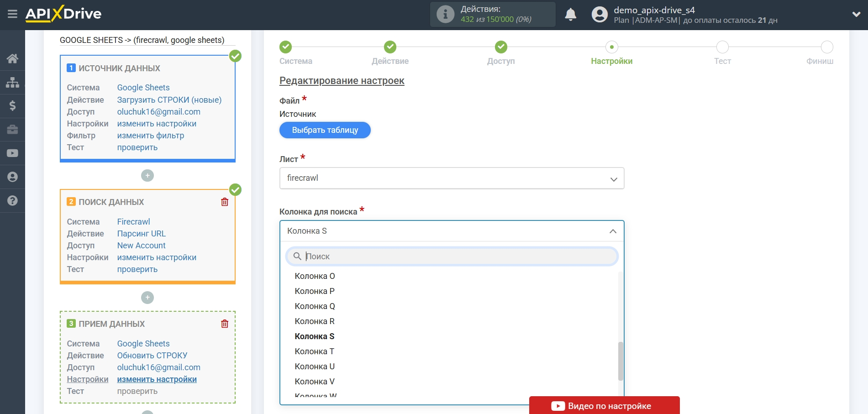Click the Поиск search field inside the dropdown
Image resolution: width=868 pixels, height=414 pixels.
tap(452, 256)
